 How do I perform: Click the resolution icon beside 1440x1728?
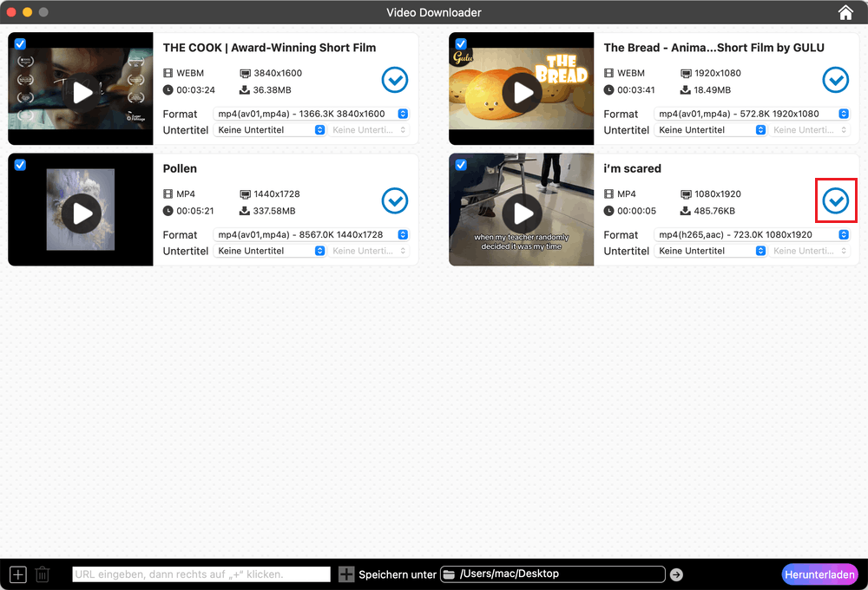click(246, 193)
